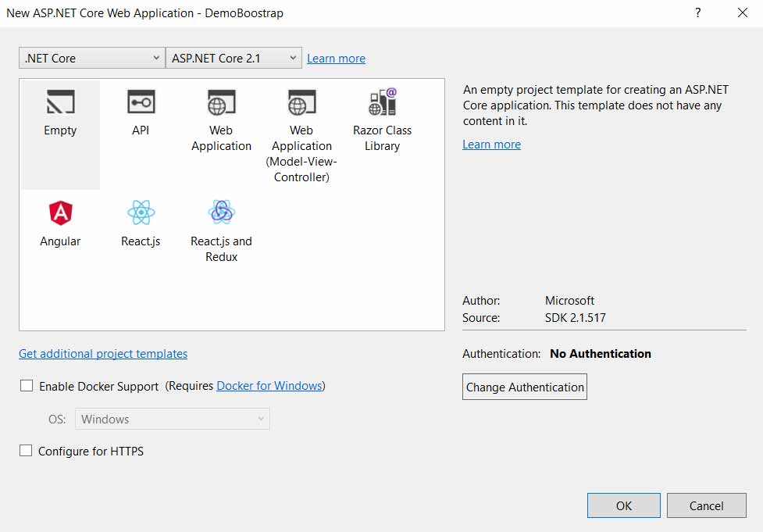Pick the Web Application template icon

click(x=222, y=102)
